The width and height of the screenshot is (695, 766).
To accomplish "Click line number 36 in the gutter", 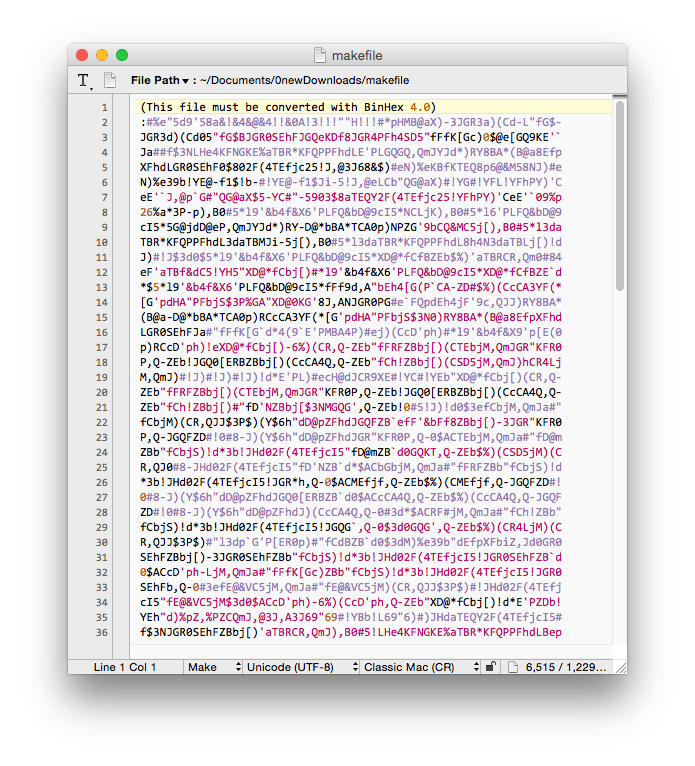I will point(104,632).
